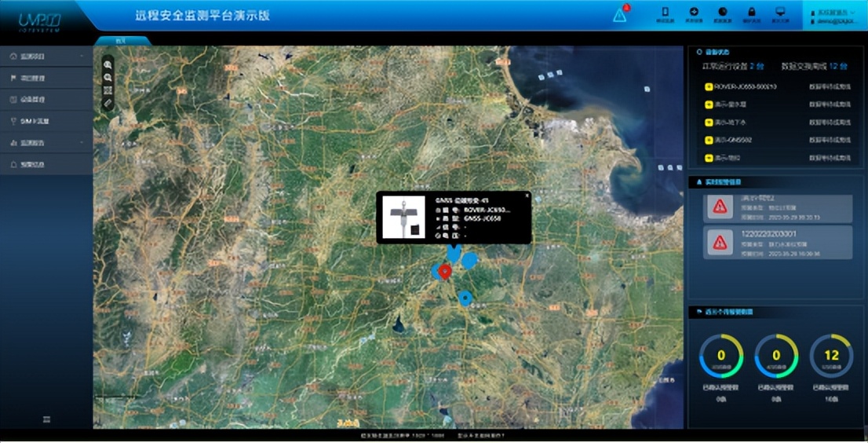Open the user account dropdown in header
Viewport: 868px width, 443px height.
click(x=831, y=13)
